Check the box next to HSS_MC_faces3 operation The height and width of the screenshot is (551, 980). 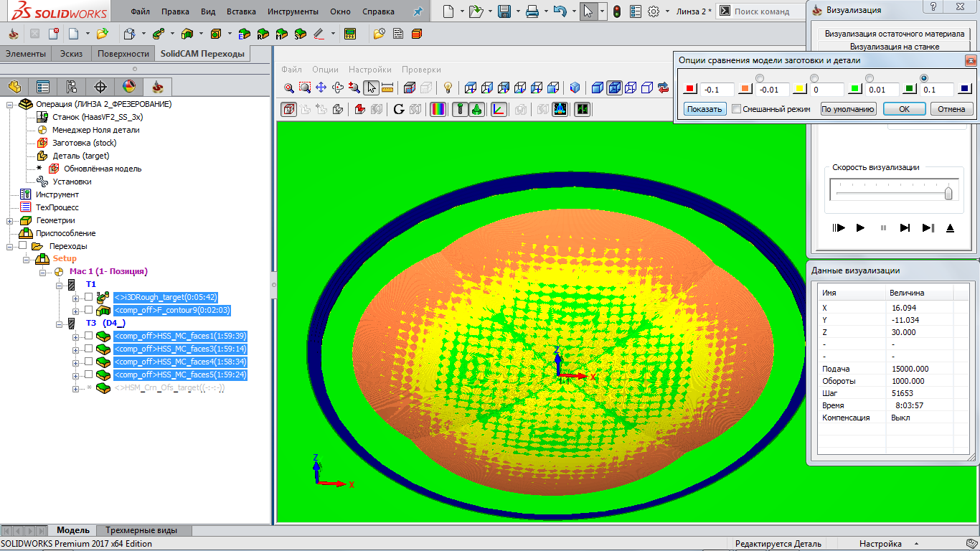(88, 349)
